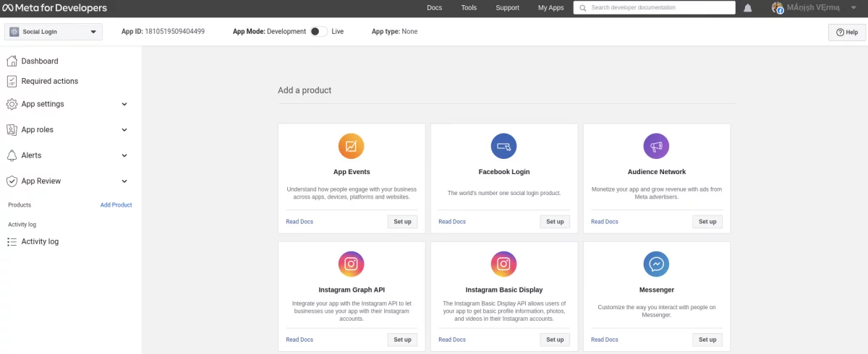Viewport: 868px width, 354px height.
Task: Open the user profile avatar
Action: (x=778, y=8)
